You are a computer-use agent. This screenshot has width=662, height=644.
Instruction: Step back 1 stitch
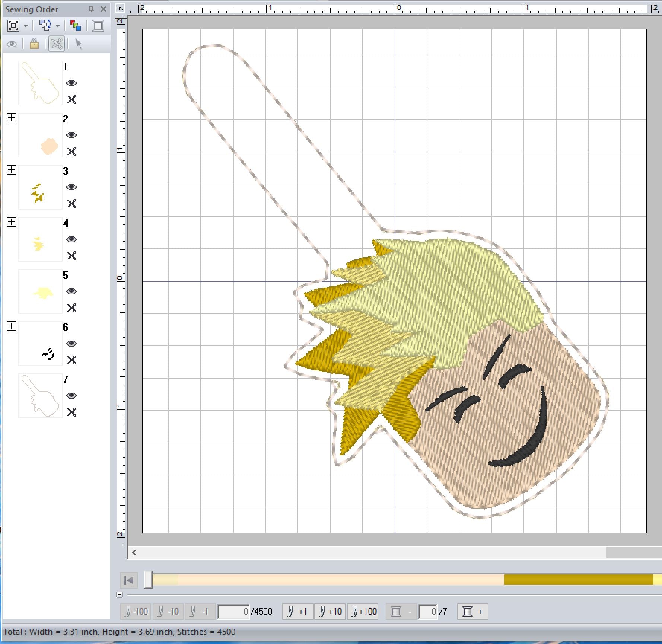pos(200,612)
